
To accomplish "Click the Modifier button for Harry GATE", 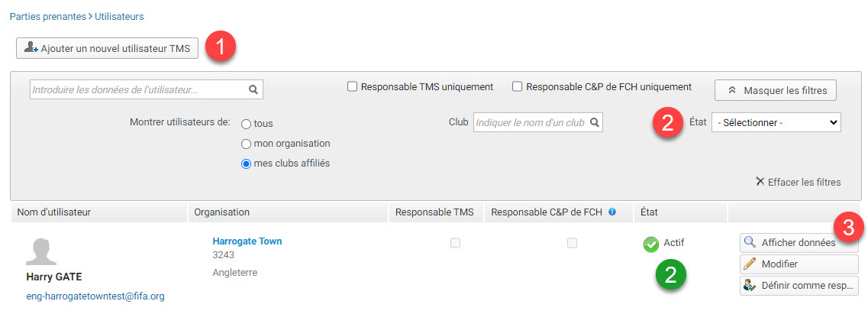I will (x=799, y=264).
